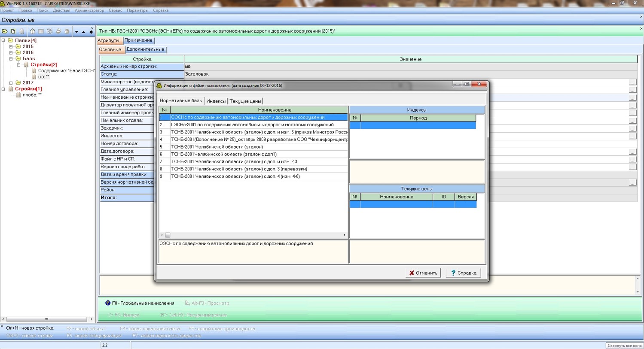Click the ellipsis button on the Министерство row
The width and height of the screenshot is (644, 349).
(632, 82)
